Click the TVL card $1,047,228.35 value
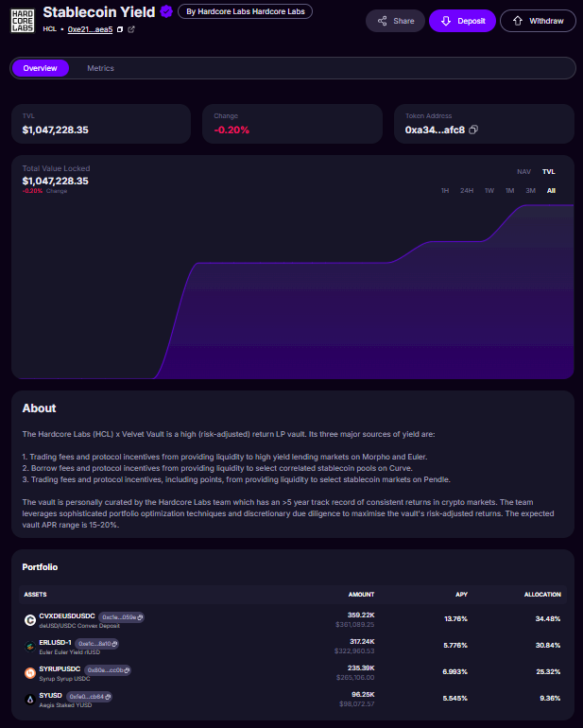 click(x=55, y=130)
